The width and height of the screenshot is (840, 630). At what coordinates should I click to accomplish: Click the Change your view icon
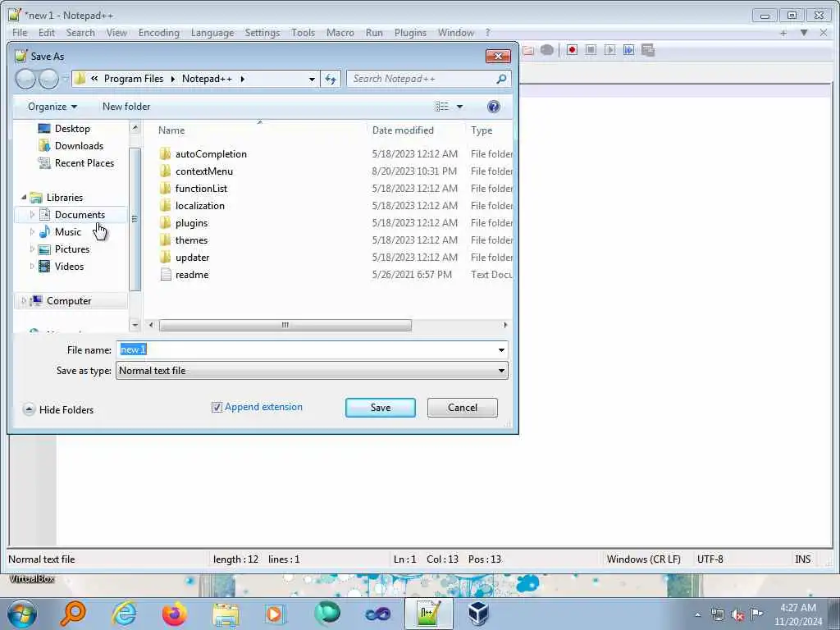[x=442, y=106]
